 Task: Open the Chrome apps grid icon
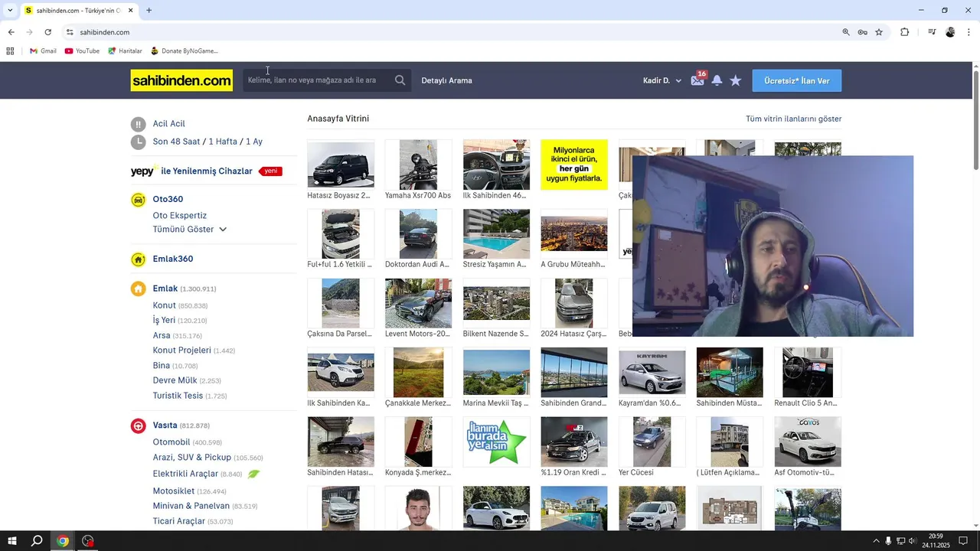tap(10, 51)
